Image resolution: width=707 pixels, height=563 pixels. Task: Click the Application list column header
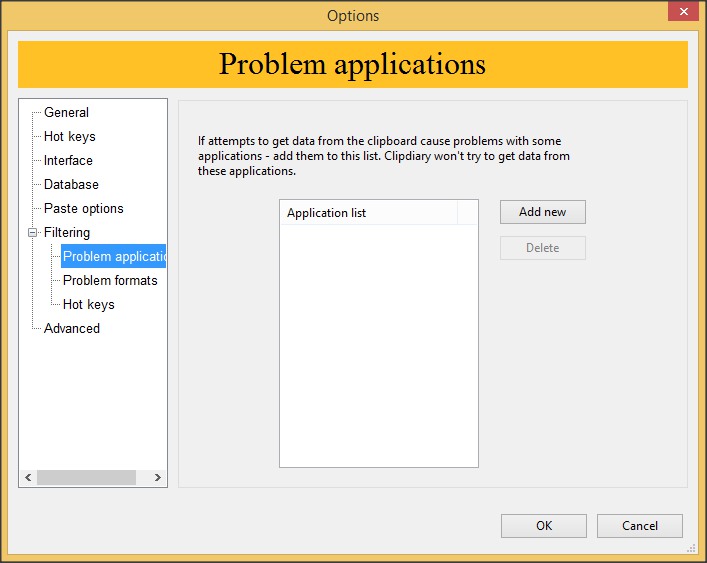tap(367, 213)
